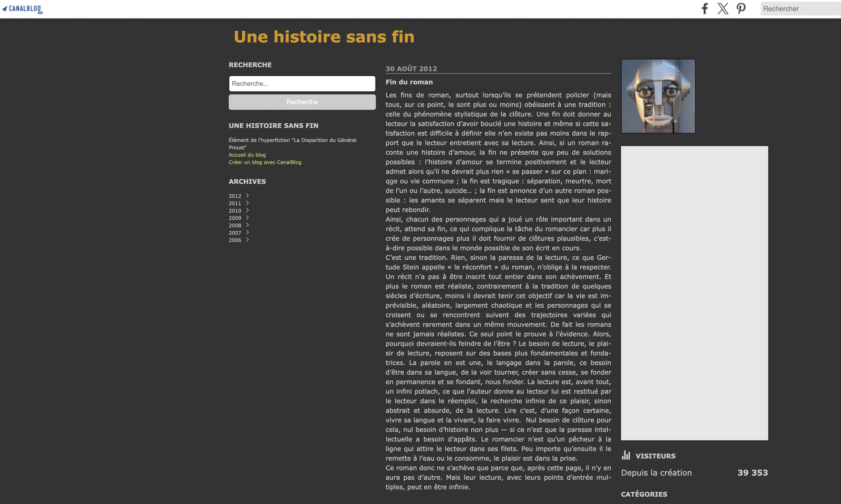Share on Facebook icon
This screenshot has height=504, width=841.
[x=705, y=9]
